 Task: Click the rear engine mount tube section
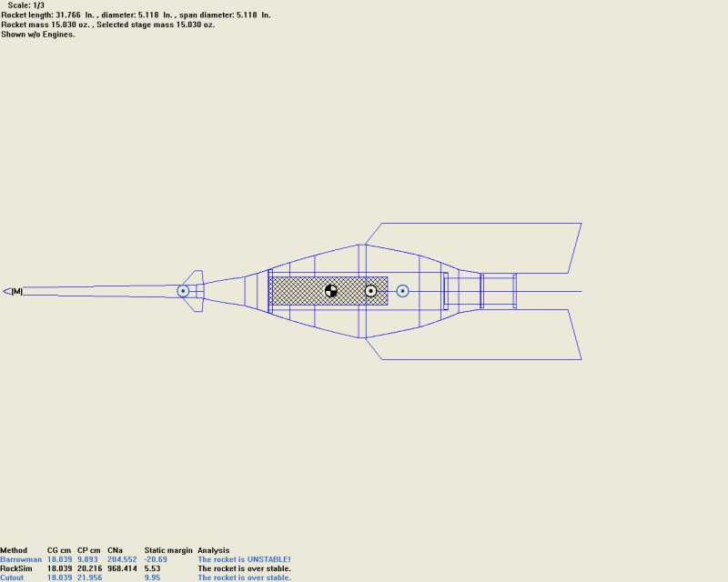(498, 291)
